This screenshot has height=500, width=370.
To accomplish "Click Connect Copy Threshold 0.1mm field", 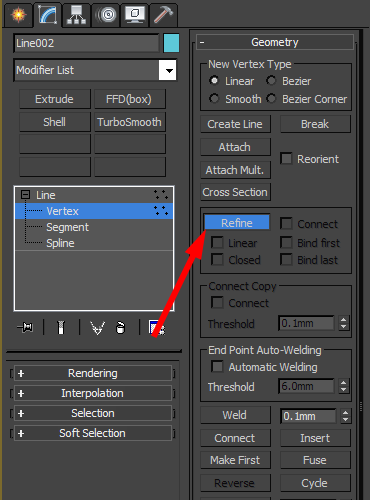I will (x=306, y=323).
